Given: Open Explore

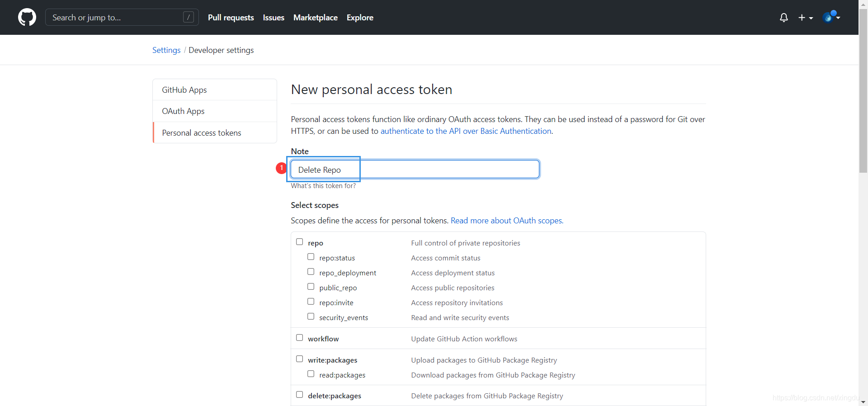Looking at the screenshot, I should click(x=360, y=18).
